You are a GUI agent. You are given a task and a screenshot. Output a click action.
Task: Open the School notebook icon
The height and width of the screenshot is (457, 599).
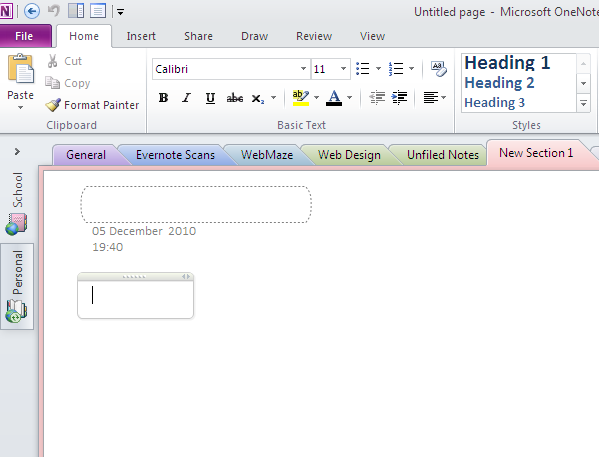[x=16, y=224]
